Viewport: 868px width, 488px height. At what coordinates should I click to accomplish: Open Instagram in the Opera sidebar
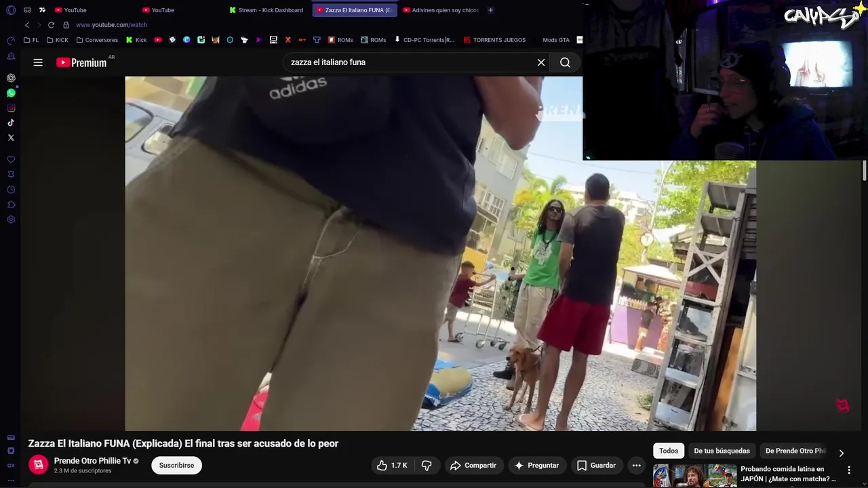11,108
